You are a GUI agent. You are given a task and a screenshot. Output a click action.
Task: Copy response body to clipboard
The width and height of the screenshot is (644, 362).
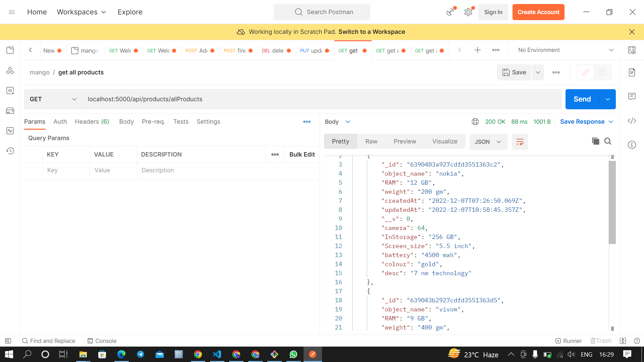coord(596,141)
